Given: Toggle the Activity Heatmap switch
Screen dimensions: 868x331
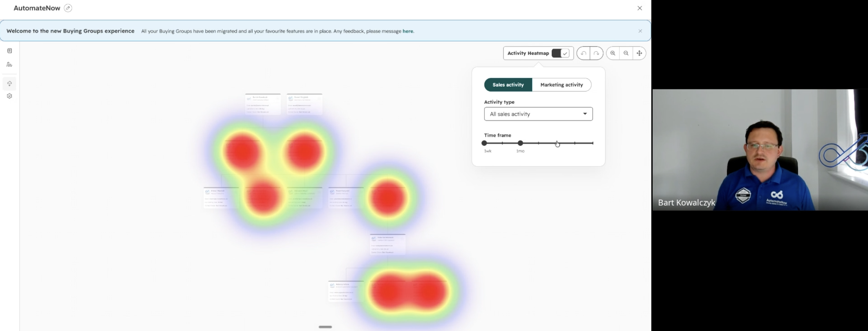Looking at the screenshot, I should (560, 53).
